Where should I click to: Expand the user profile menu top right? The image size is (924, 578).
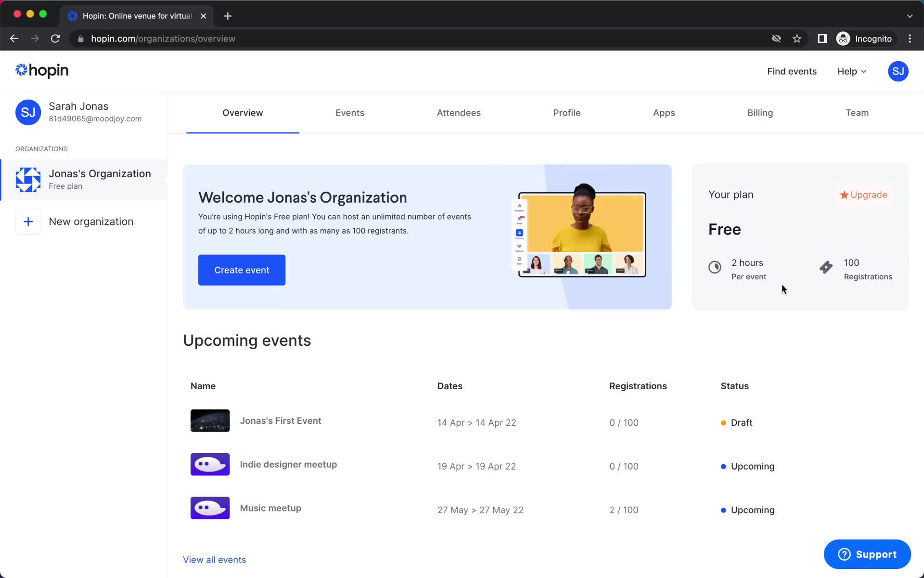pos(898,71)
